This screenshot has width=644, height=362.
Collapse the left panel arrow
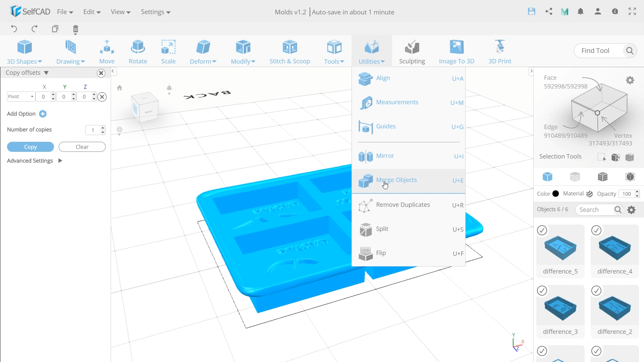tap(113, 71)
